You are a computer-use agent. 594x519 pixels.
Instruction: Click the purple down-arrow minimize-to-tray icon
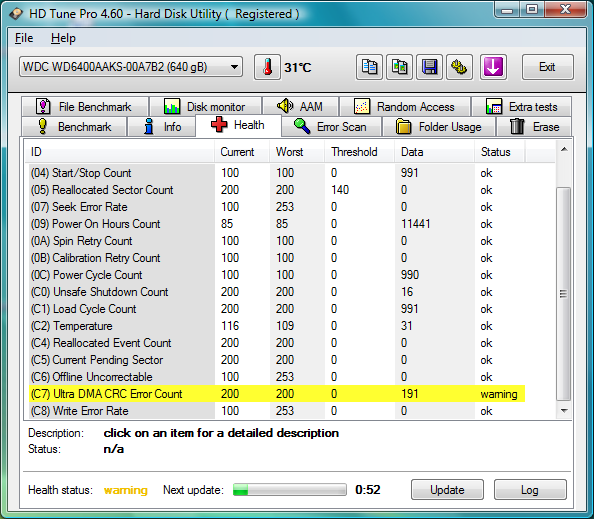click(x=493, y=67)
